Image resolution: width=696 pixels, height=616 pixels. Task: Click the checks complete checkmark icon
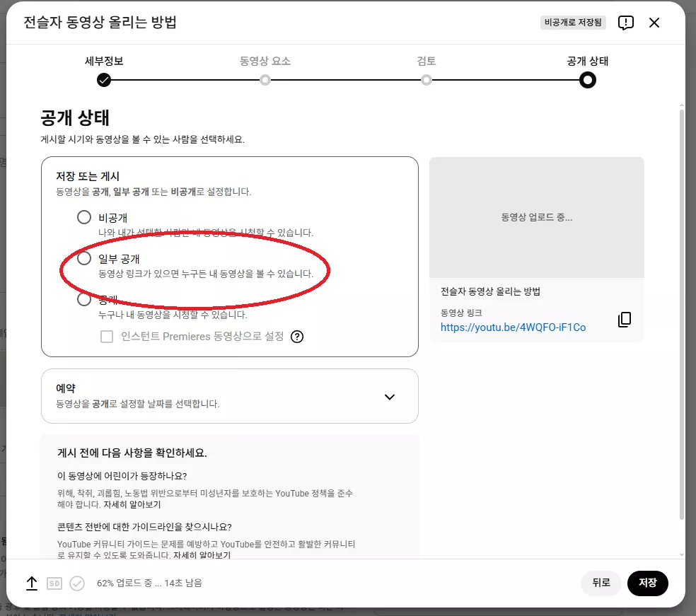point(77,583)
